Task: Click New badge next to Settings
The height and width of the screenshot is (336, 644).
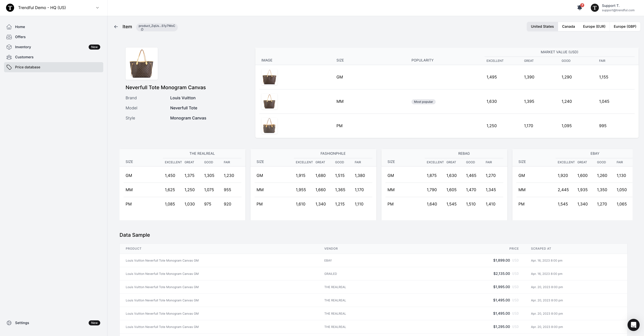Action: [x=94, y=323]
